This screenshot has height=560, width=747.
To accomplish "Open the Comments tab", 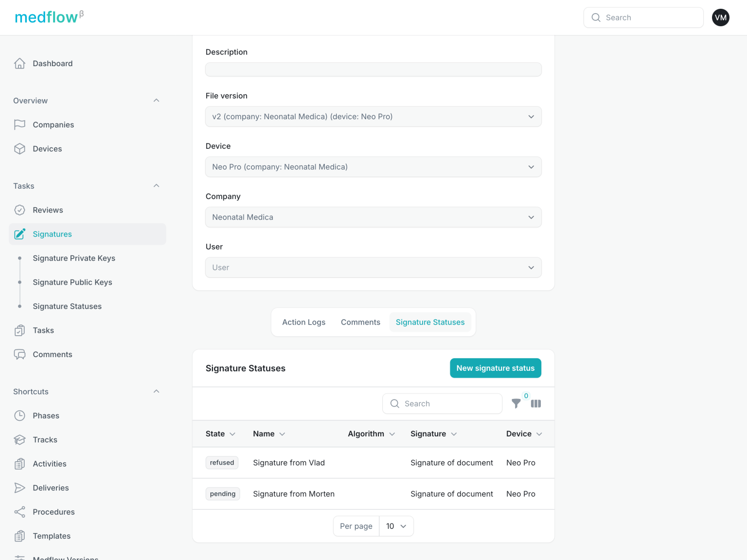I will (360, 322).
